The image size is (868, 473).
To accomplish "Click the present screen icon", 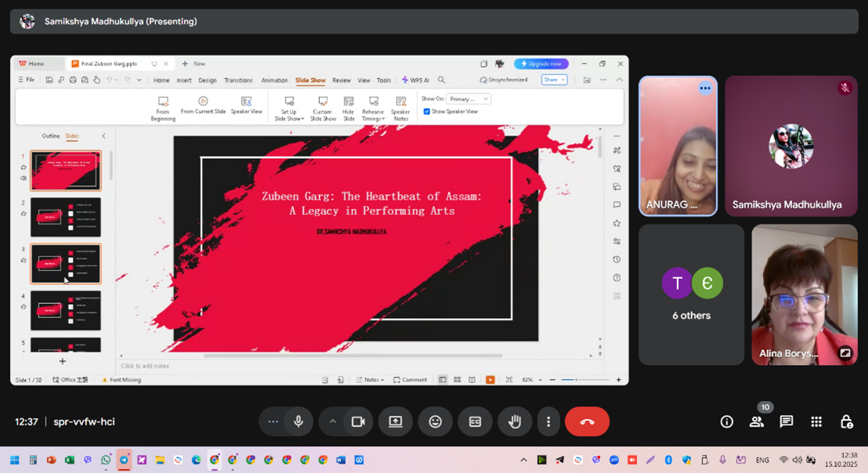I will [x=396, y=421].
